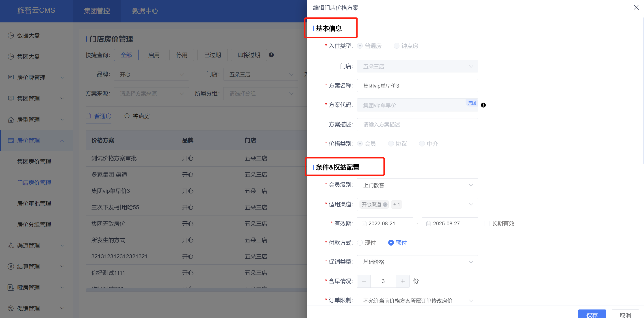Screen dimensions: 644x318
Task: Go to 房价审批管理 submenu
Action: [x=34, y=204]
